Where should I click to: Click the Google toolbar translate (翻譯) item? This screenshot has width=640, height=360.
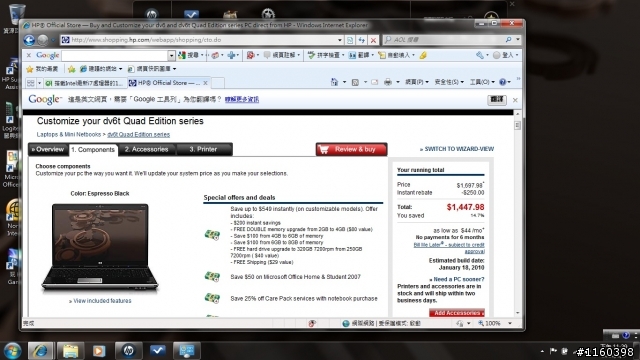[361, 55]
